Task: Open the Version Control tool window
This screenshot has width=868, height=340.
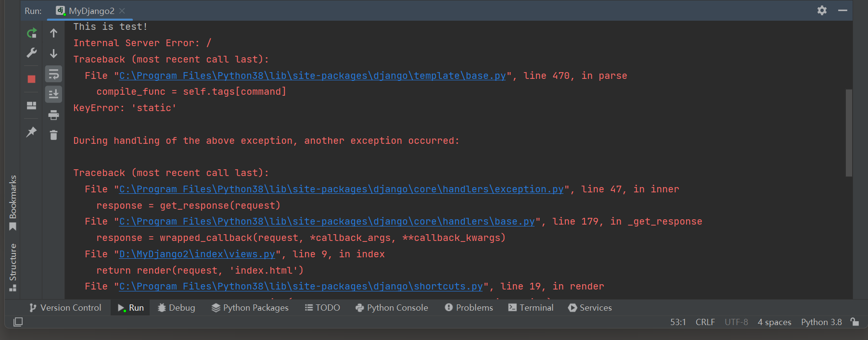Action: [65, 308]
